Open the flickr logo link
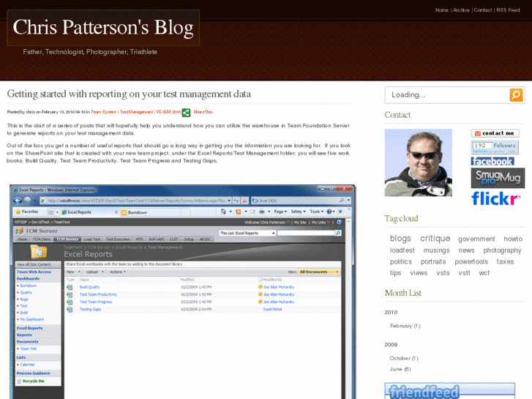The image size is (532, 399). point(495,198)
